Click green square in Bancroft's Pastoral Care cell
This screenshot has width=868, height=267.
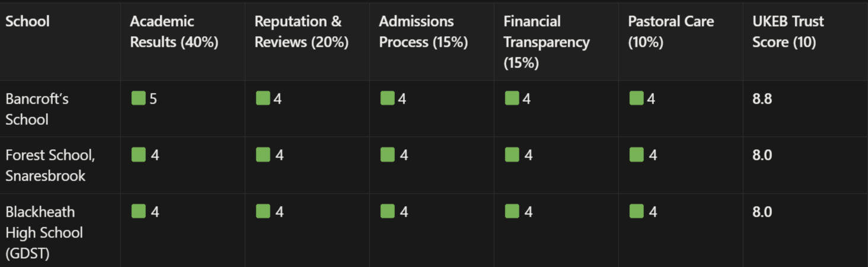[636, 98]
